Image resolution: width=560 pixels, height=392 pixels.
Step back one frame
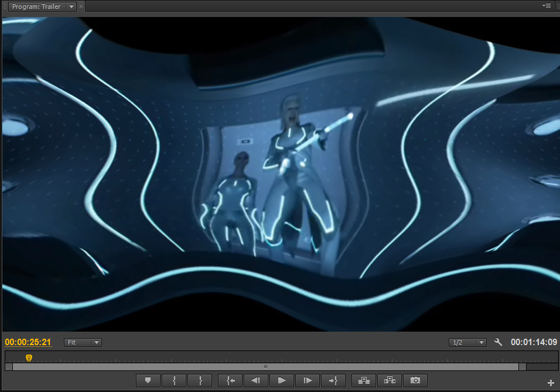point(256,380)
